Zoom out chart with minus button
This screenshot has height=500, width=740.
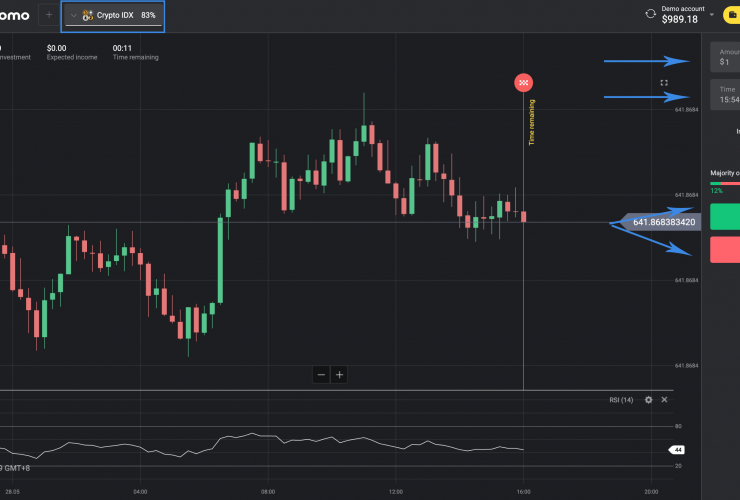(321, 375)
